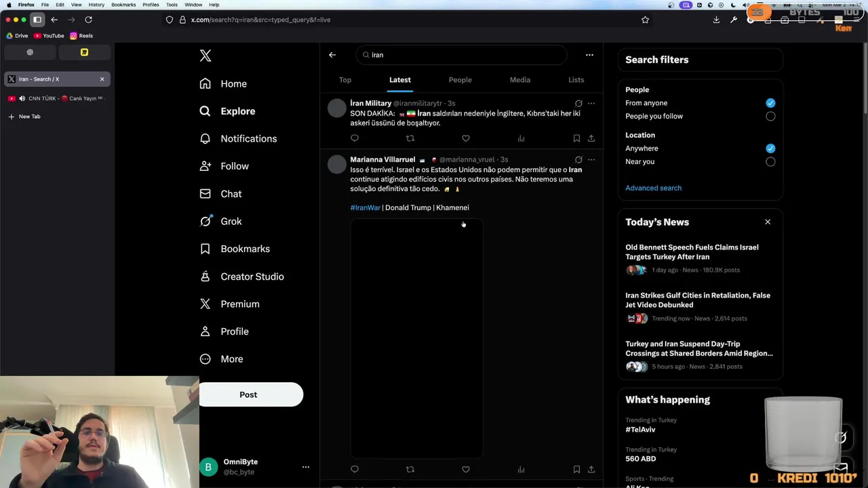Open Advanced search link
The width and height of the screenshot is (868, 488).
[x=653, y=188]
